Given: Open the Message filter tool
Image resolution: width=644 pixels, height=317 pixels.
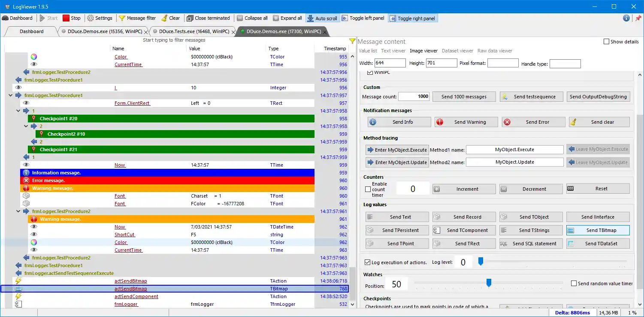Looking at the screenshot, I should tap(137, 18).
